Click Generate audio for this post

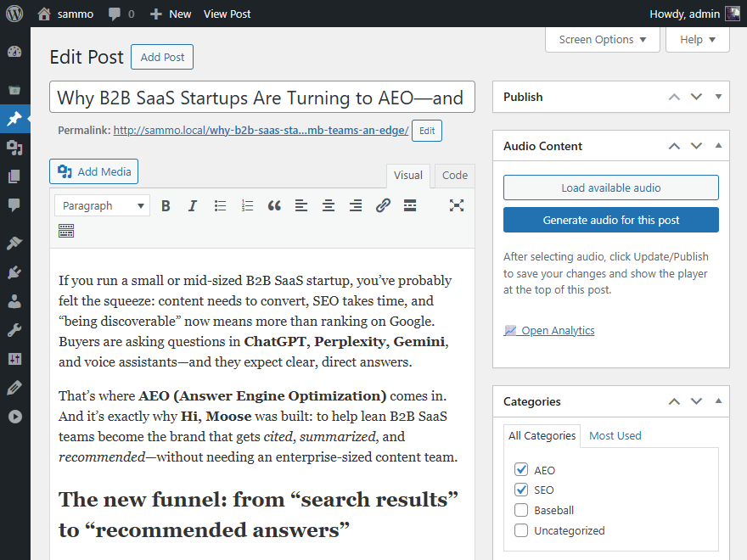tap(611, 221)
